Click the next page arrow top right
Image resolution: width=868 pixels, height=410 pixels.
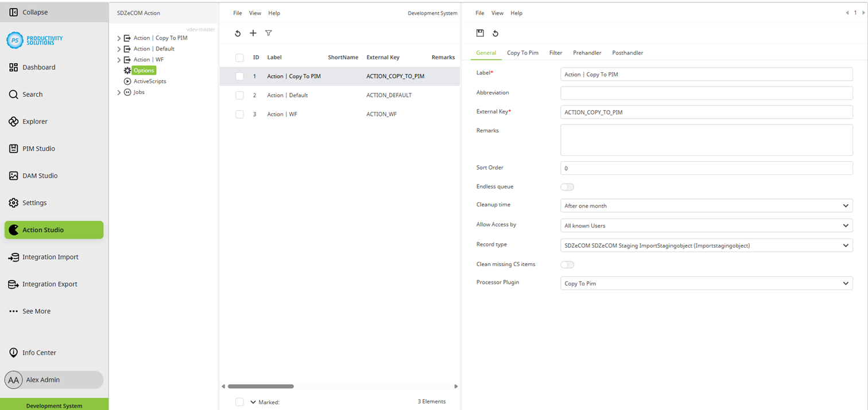click(x=863, y=13)
